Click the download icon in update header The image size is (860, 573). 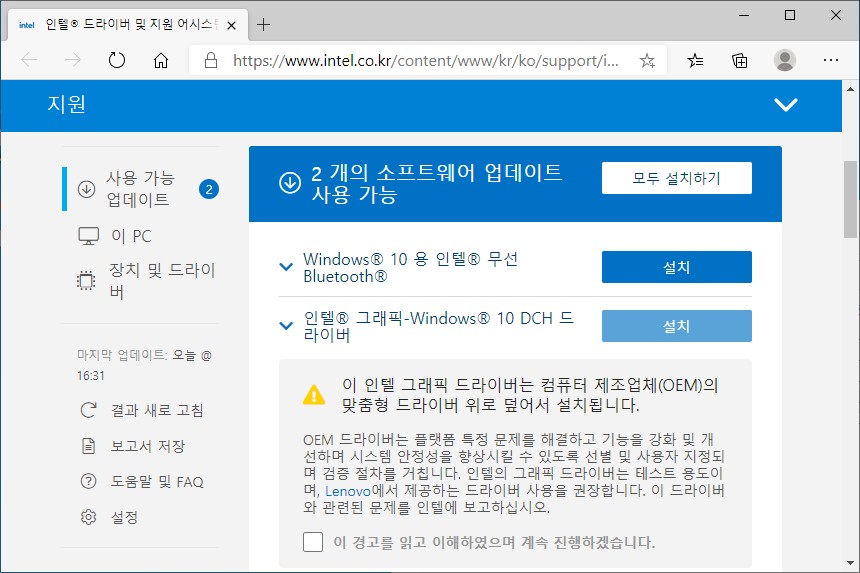290,183
